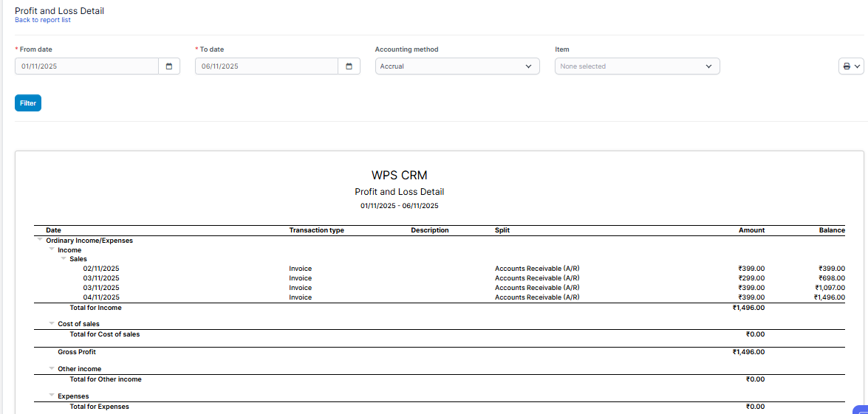The width and height of the screenshot is (868, 414).
Task: Go back to report list
Action: point(43,20)
